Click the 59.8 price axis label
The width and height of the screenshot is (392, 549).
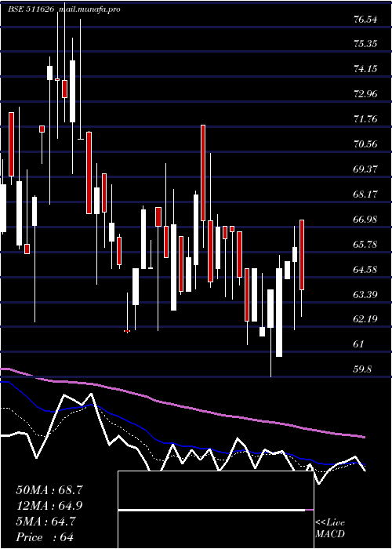click(363, 369)
